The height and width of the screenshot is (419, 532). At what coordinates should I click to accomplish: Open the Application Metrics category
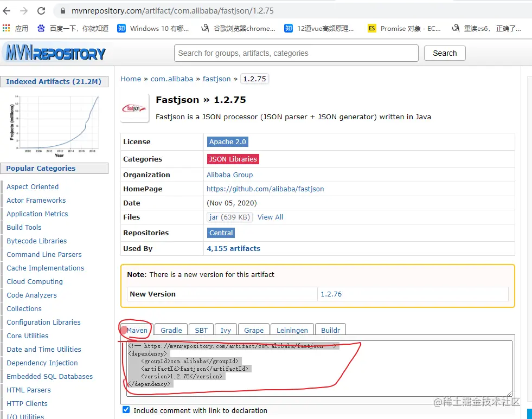(x=37, y=214)
